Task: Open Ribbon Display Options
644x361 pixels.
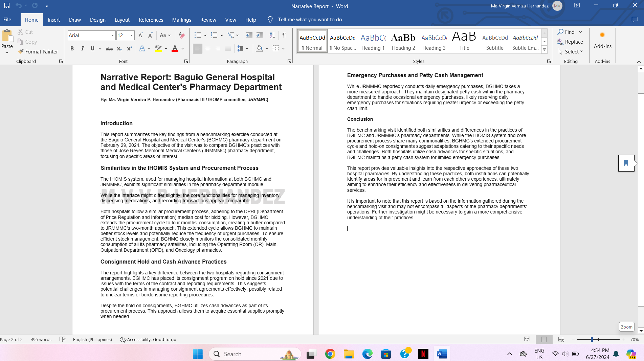Action: pyautogui.click(x=577, y=5)
